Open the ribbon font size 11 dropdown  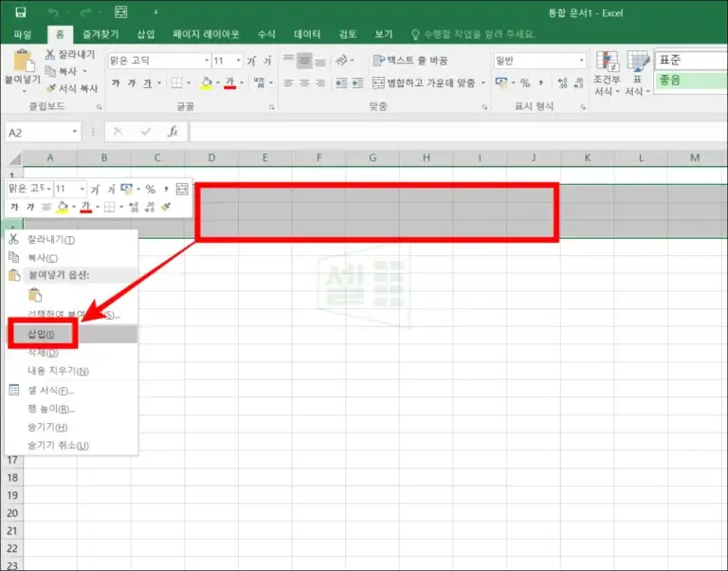click(238, 61)
